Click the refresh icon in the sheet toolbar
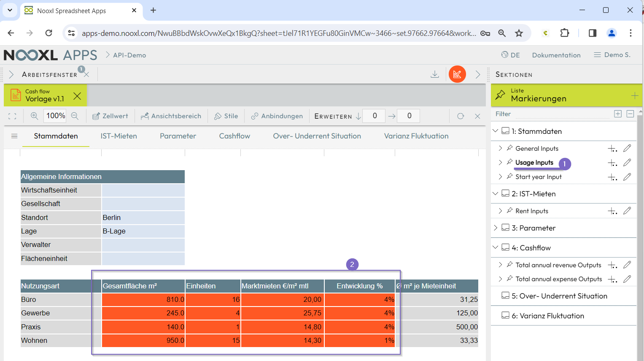The image size is (644, 361). [x=461, y=116]
